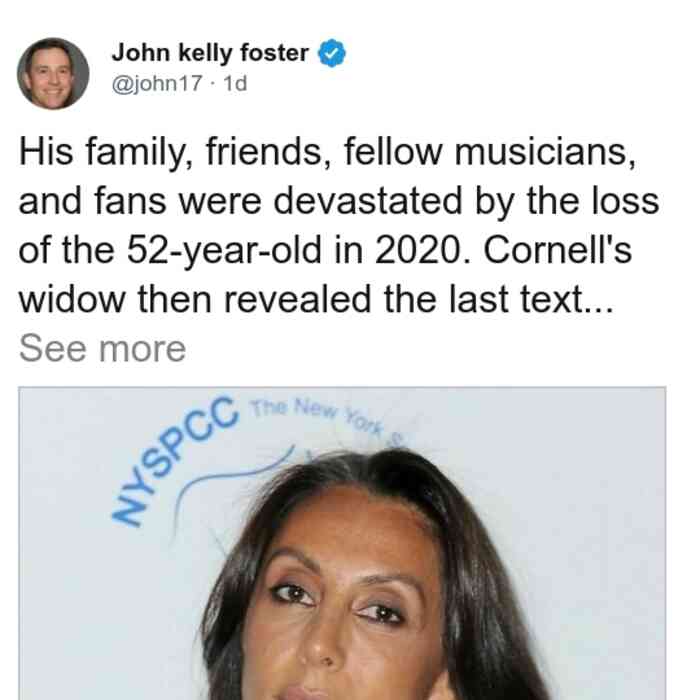Click the NYSPCC logo in the photo
This screenshot has width=700, height=700.
click(x=174, y=460)
